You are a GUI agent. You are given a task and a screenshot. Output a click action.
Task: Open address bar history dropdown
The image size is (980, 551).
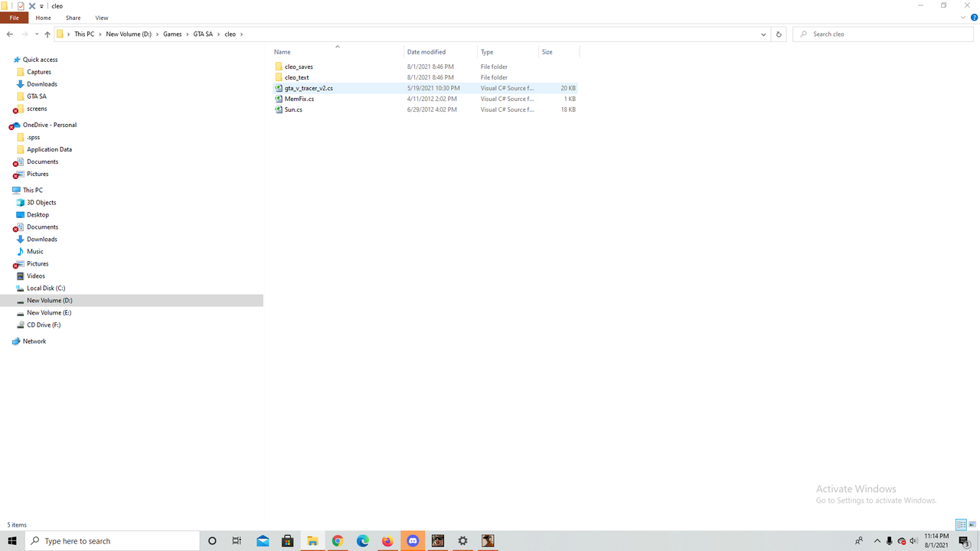(763, 34)
